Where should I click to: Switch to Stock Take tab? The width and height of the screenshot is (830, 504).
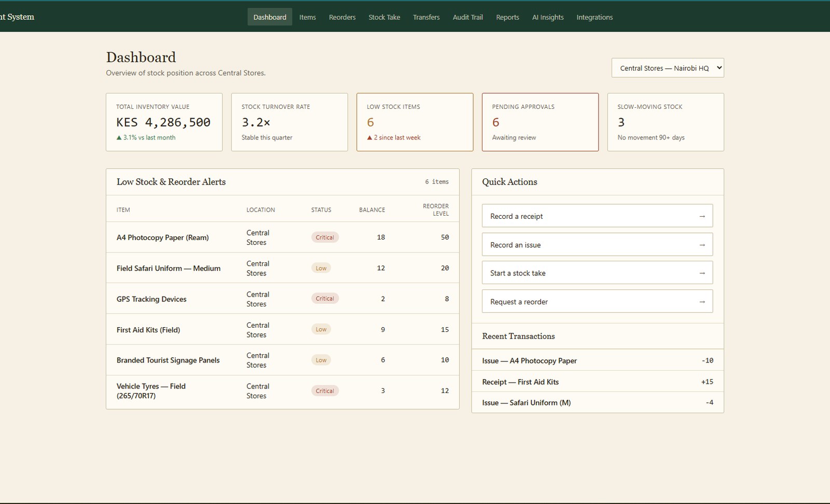point(384,17)
